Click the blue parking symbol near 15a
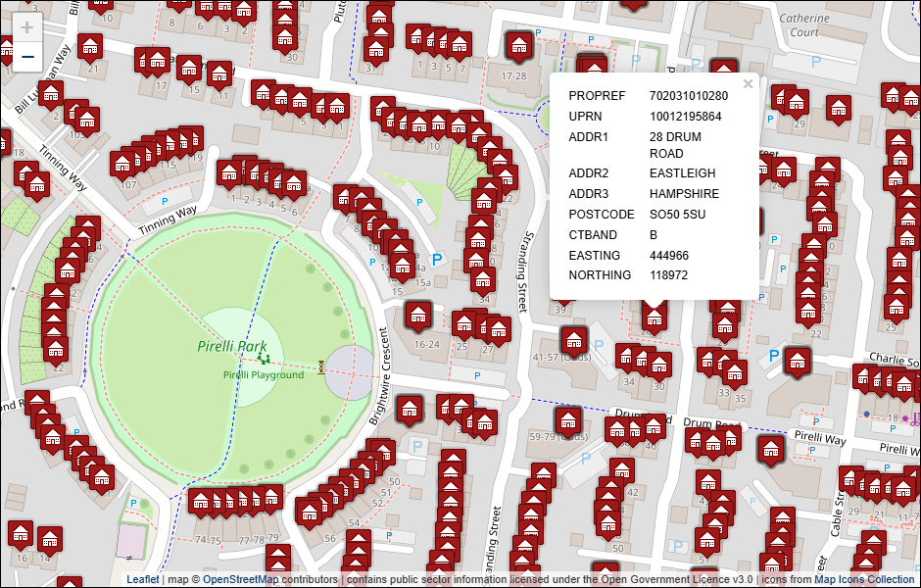Screen dimensions: 921x588 (437, 260)
